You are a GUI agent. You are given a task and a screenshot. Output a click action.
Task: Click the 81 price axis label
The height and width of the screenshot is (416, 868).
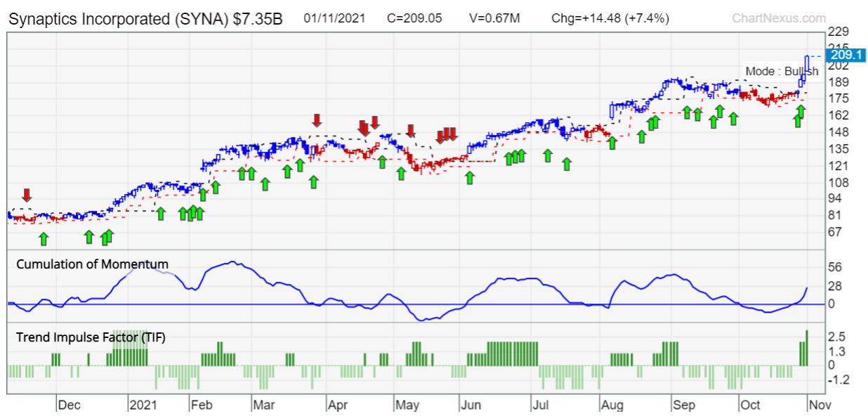tap(836, 215)
